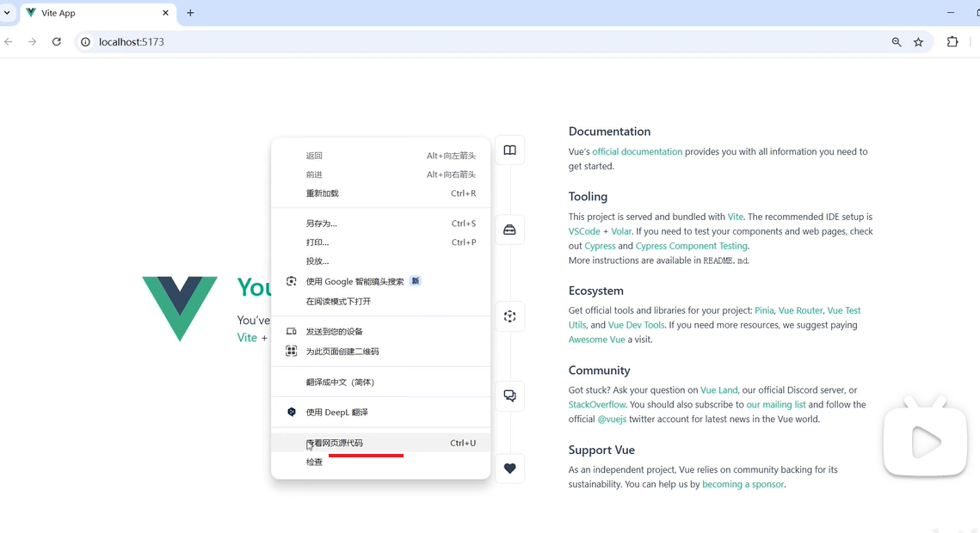
Task: Click the browser back arrow
Action: point(9,42)
